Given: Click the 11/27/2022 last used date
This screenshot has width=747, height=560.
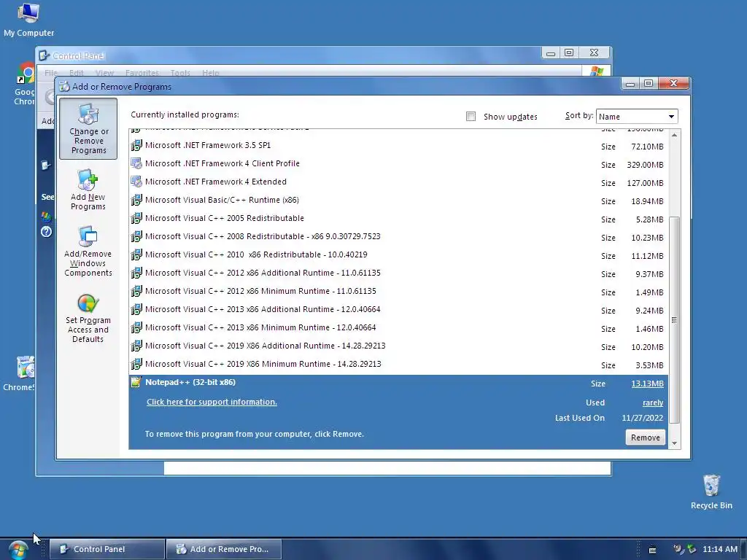Looking at the screenshot, I should 642,418.
